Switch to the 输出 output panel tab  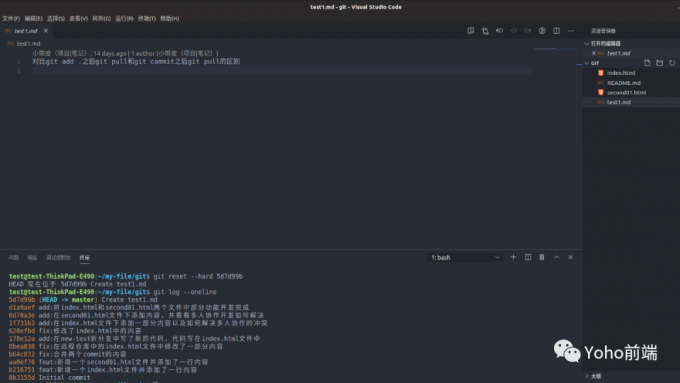33,258
